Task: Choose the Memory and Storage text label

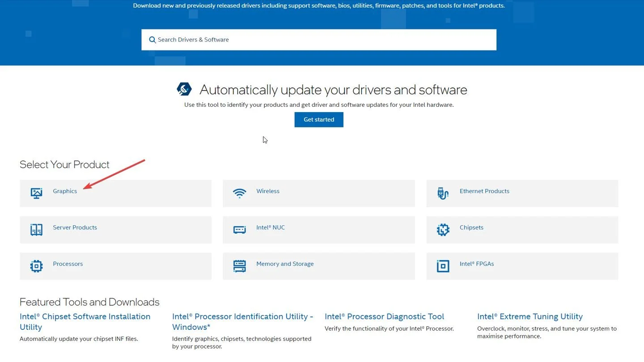Action: pyautogui.click(x=285, y=264)
